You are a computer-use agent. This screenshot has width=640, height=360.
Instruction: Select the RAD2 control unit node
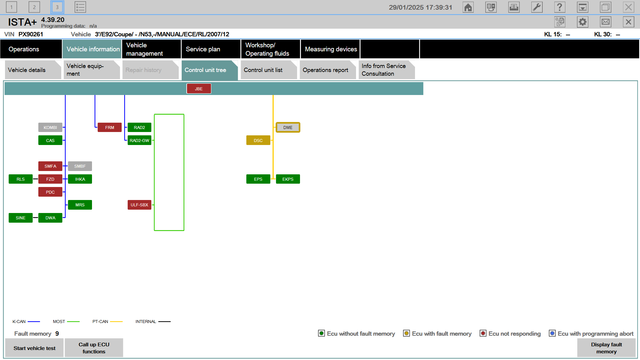[139, 127]
